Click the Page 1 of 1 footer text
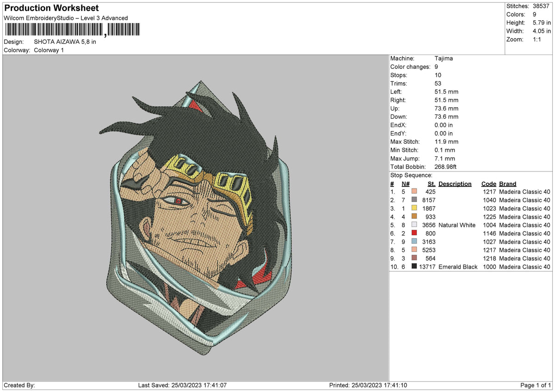 click(536, 386)
